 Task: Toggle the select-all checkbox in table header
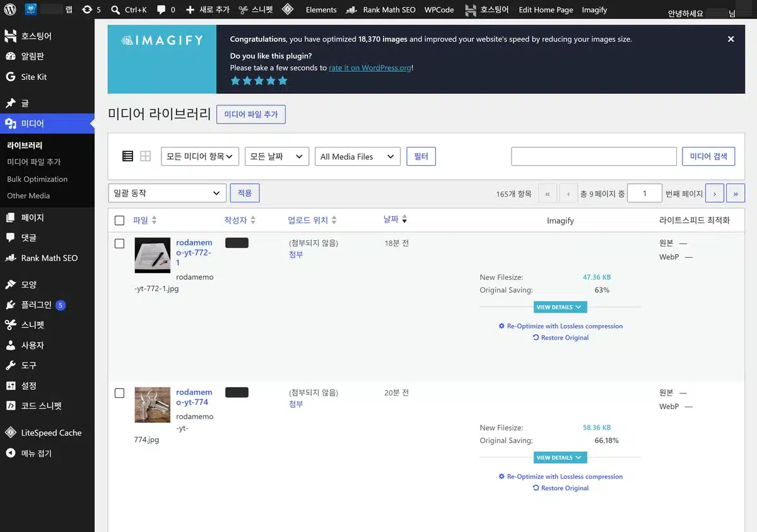click(120, 220)
